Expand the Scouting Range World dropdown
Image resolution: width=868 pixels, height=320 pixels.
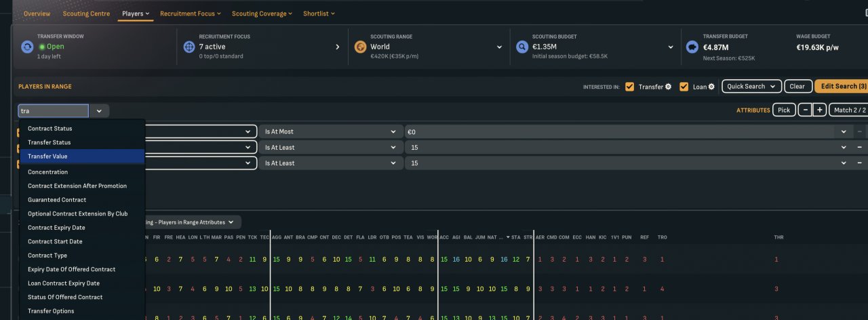[x=500, y=47]
